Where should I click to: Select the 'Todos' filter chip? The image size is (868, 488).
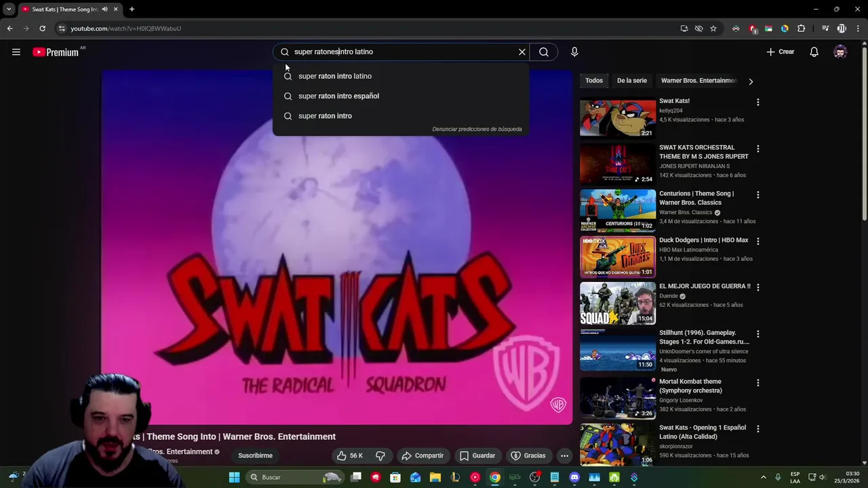(594, 81)
